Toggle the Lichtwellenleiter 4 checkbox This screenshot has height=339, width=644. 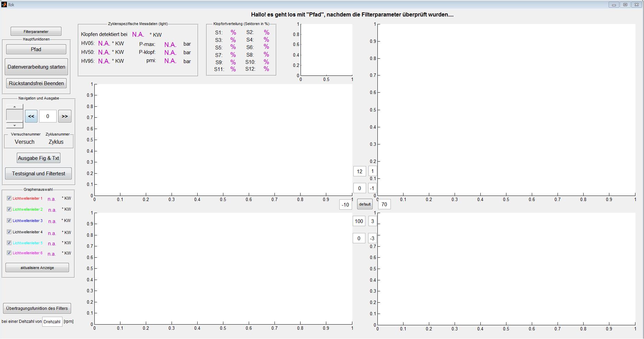point(9,232)
